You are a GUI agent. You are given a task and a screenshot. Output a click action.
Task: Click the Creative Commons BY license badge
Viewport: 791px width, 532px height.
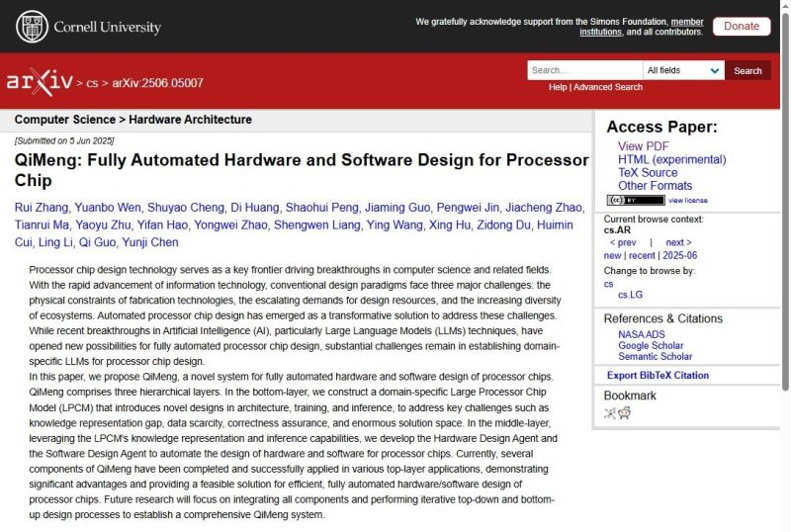[x=636, y=200]
